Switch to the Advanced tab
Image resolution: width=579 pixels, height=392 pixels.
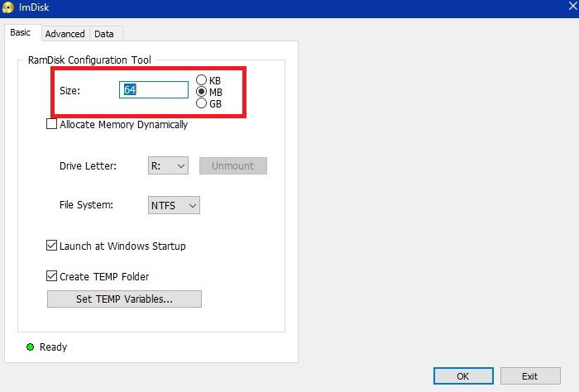coord(65,34)
